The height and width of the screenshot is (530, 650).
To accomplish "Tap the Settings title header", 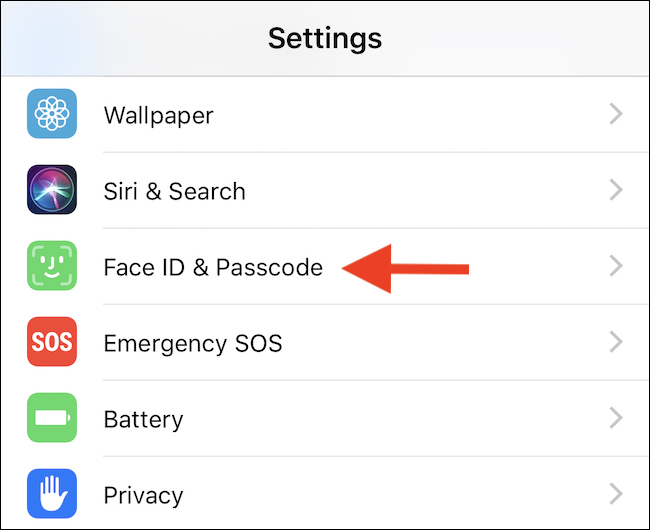I will 325,38.
